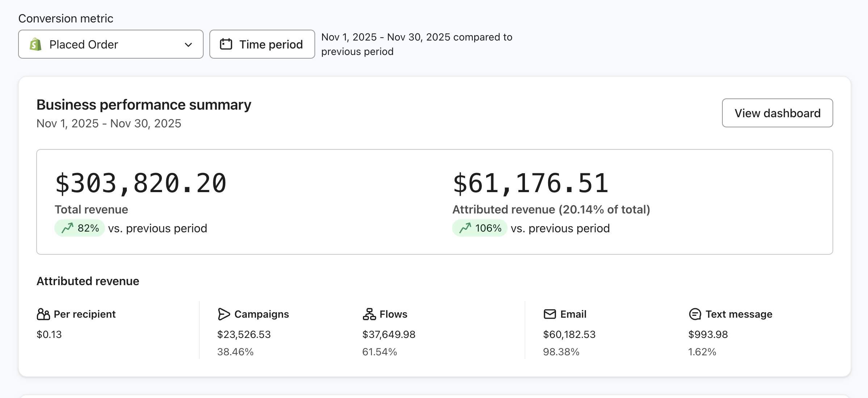Viewport: 868px width, 398px height.
Task: Click the View dashboard button
Action: [777, 113]
